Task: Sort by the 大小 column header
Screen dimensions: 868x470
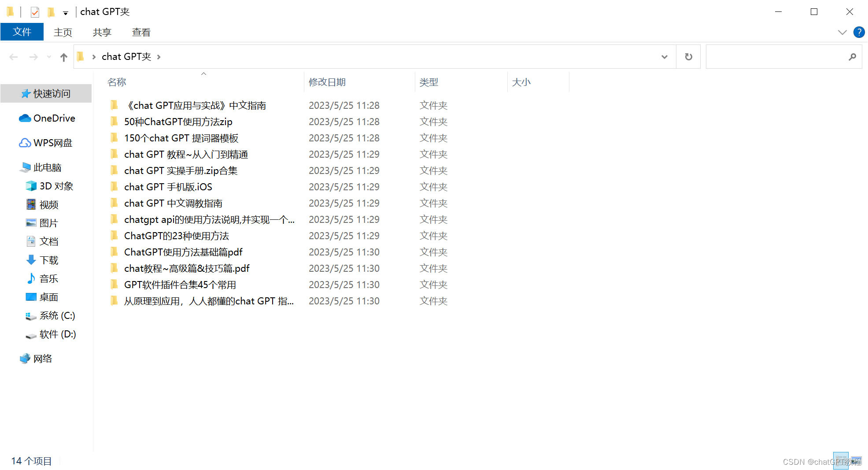Action: click(x=521, y=82)
